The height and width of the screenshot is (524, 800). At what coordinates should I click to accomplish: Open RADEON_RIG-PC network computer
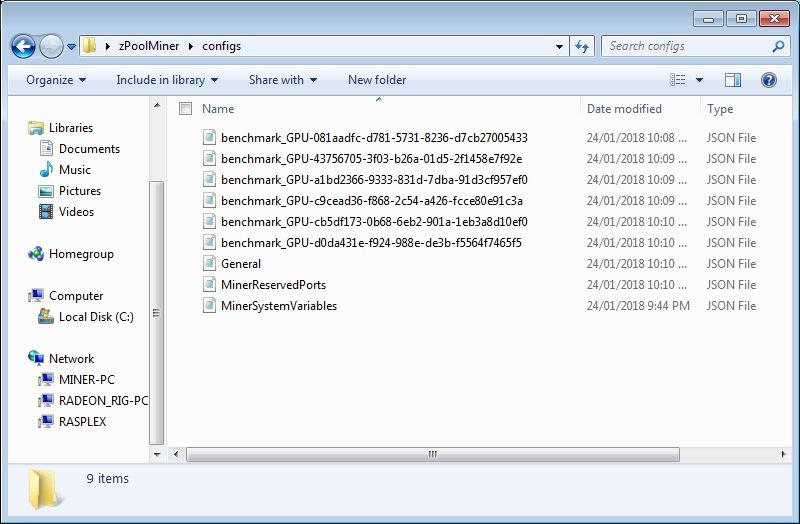(x=104, y=401)
